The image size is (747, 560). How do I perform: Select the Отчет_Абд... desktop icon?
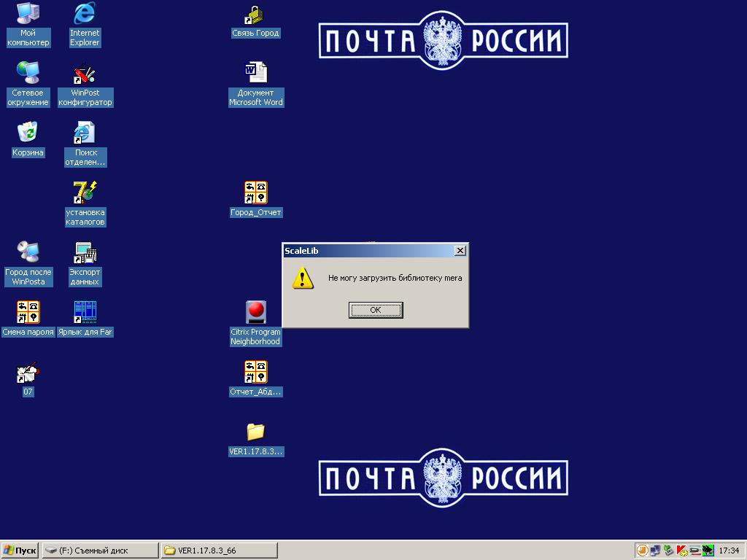pyautogui.click(x=256, y=378)
